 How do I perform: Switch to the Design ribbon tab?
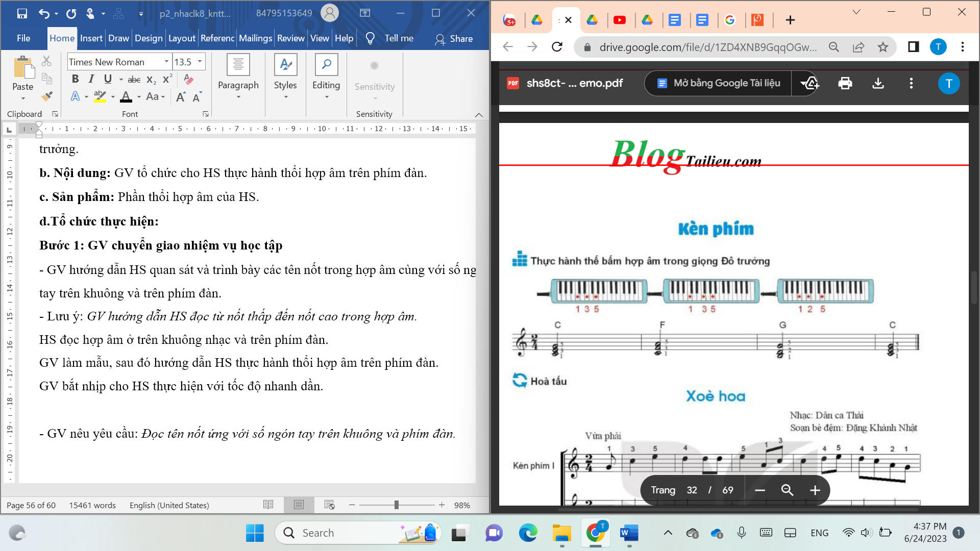149,38
